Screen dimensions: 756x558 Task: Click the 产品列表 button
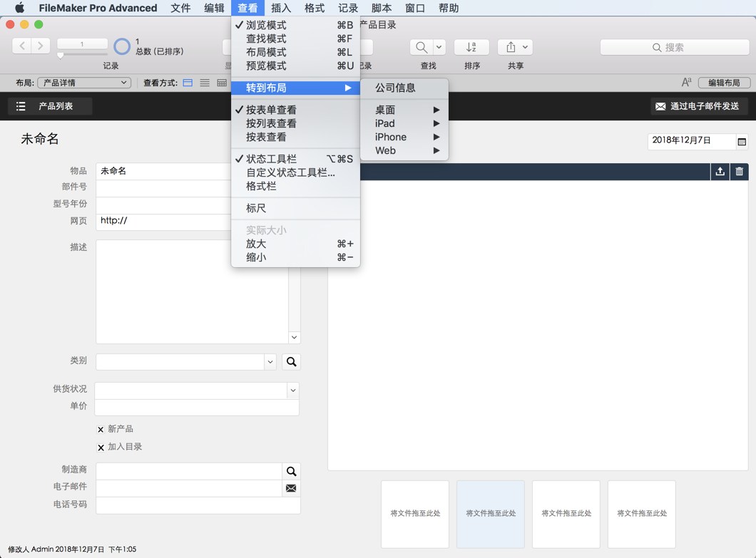click(50, 106)
